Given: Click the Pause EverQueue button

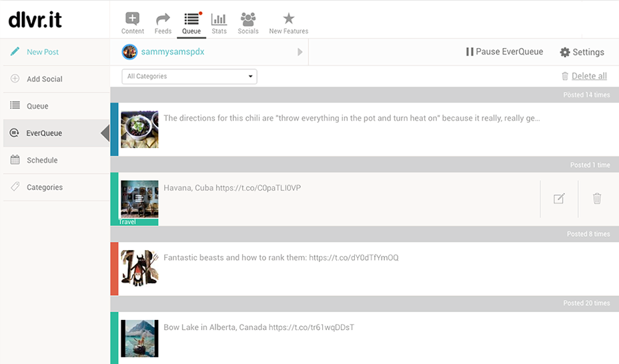Looking at the screenshot, I should coord(504,51).
